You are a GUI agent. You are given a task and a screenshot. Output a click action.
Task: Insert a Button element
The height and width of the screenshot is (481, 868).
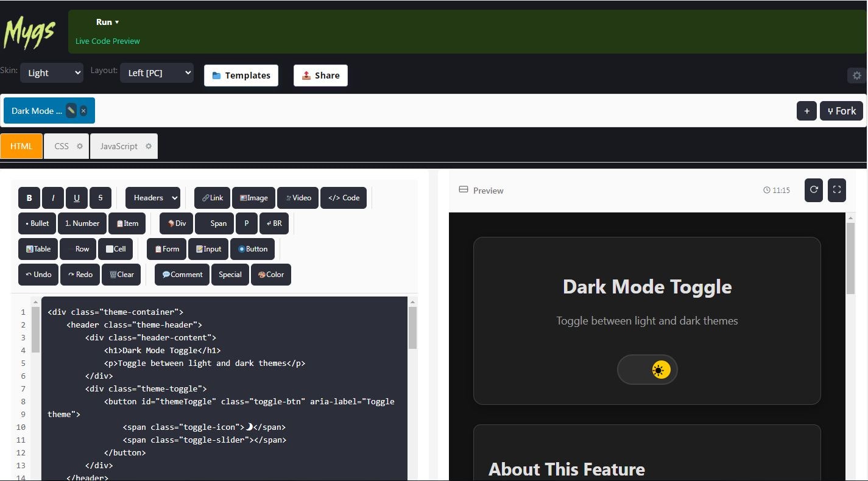(x=253, y=249)
